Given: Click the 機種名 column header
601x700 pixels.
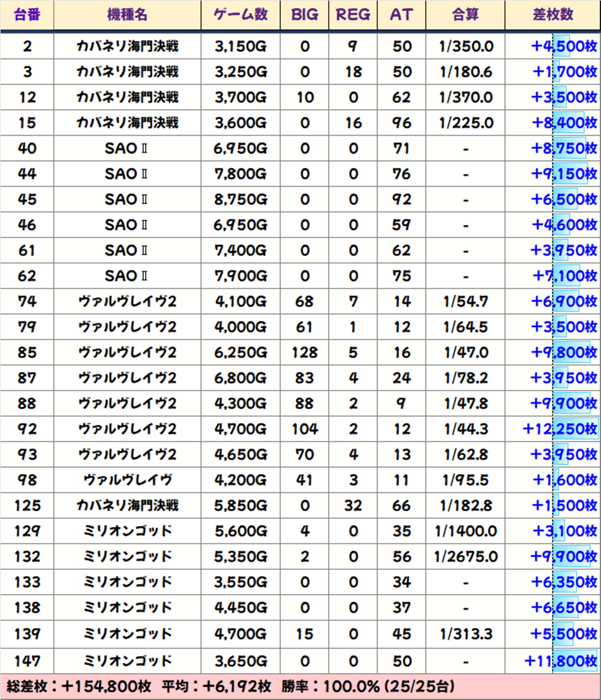Looking at the screenshot, I should click(127, 15).
